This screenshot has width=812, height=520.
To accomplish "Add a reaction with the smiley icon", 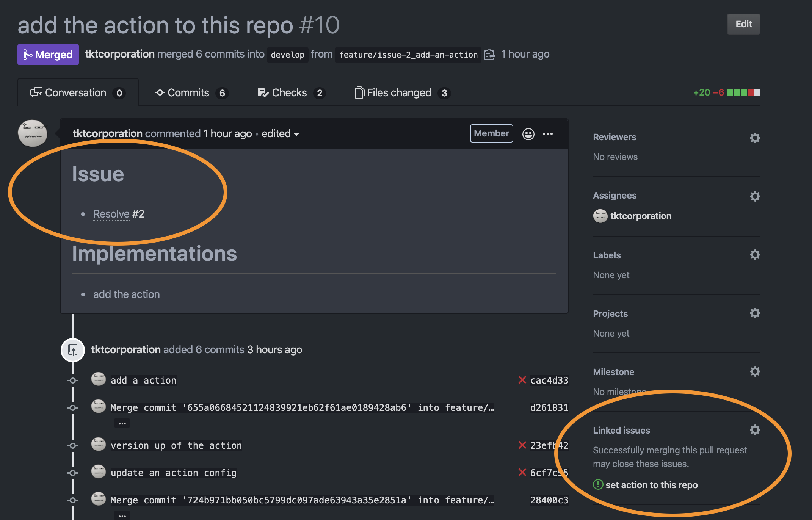I will coord(528,134).
